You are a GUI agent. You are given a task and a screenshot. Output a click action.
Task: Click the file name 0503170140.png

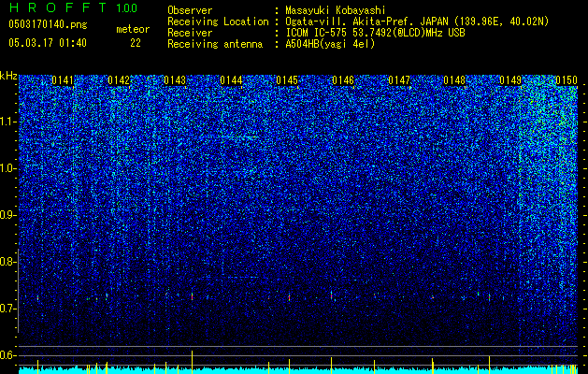(48, 24)
